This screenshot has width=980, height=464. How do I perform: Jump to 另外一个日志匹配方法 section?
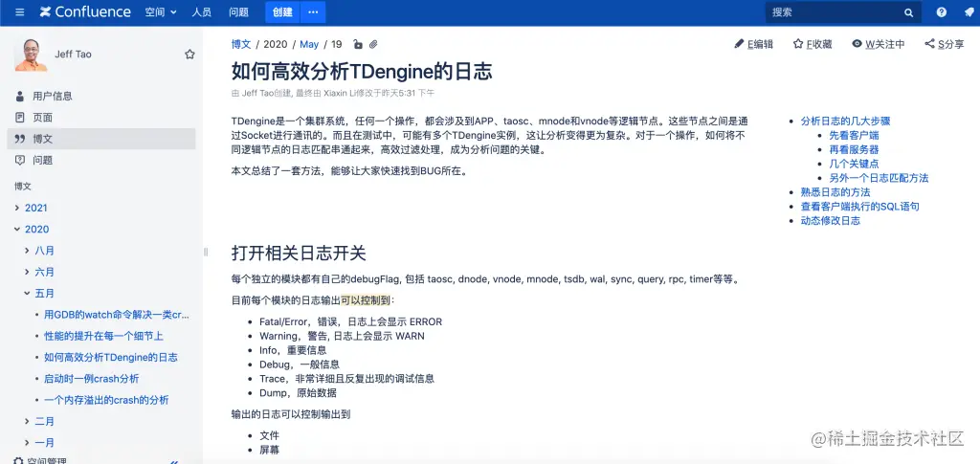coord(879,178)
